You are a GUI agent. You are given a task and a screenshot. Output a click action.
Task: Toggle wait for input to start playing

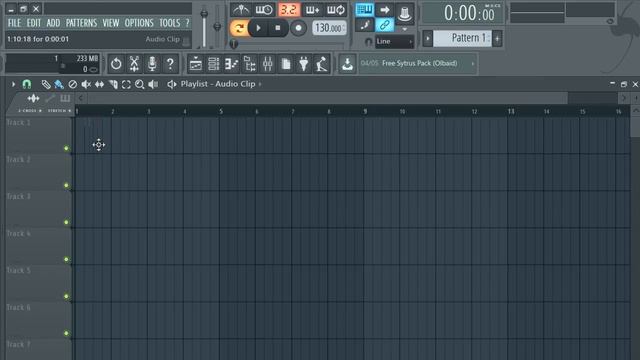click(x=264, y=9)
